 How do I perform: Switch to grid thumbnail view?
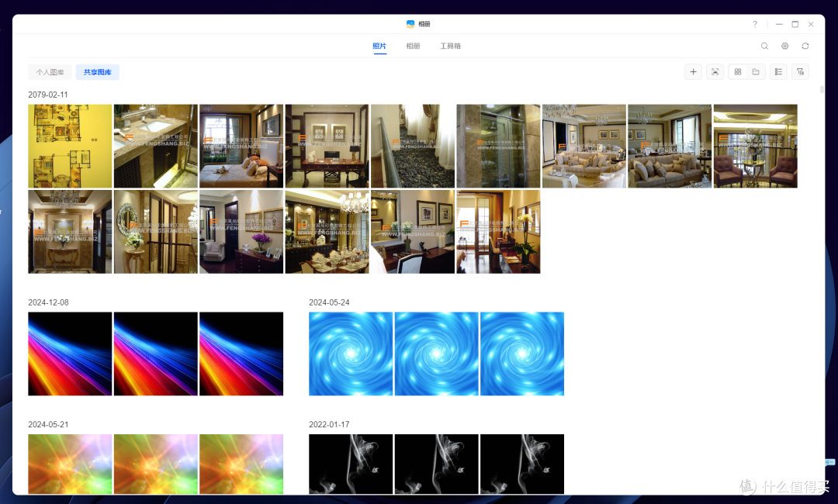click(x=738, y=72)
